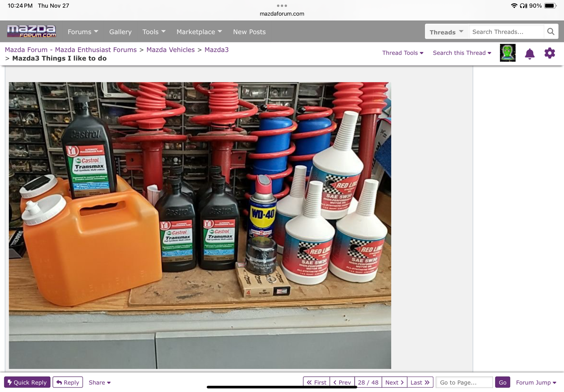
Task: Go to New Posts
Action: pyautogui.click(x=249, y=32)
